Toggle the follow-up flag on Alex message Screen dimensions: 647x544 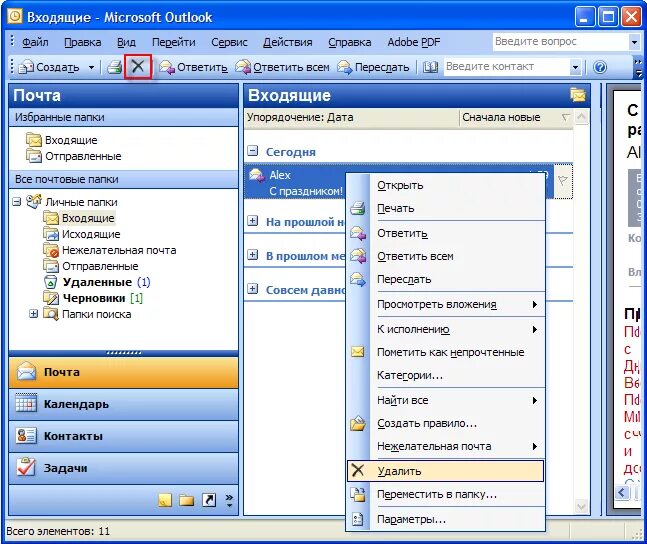pos(563,180)
